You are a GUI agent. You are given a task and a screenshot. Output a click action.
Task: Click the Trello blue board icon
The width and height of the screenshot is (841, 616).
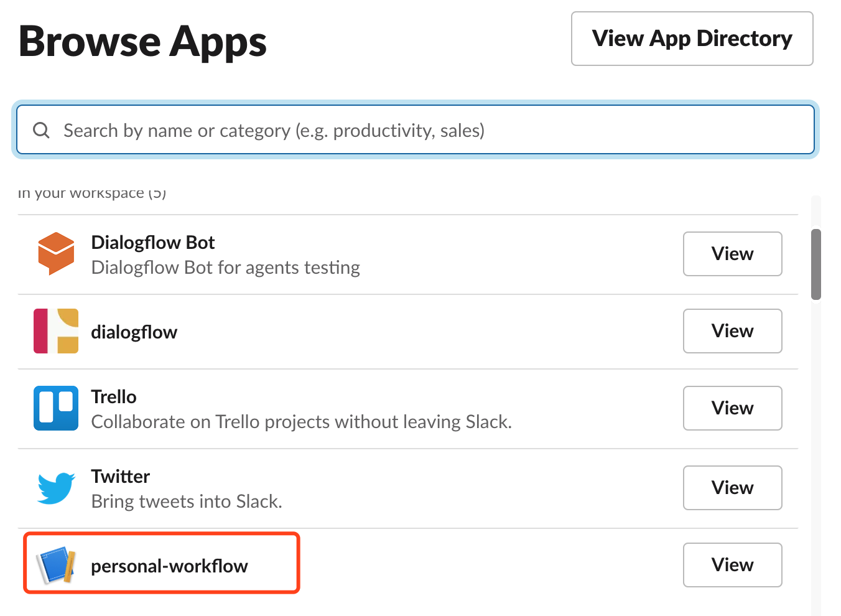tap(56, 408)
